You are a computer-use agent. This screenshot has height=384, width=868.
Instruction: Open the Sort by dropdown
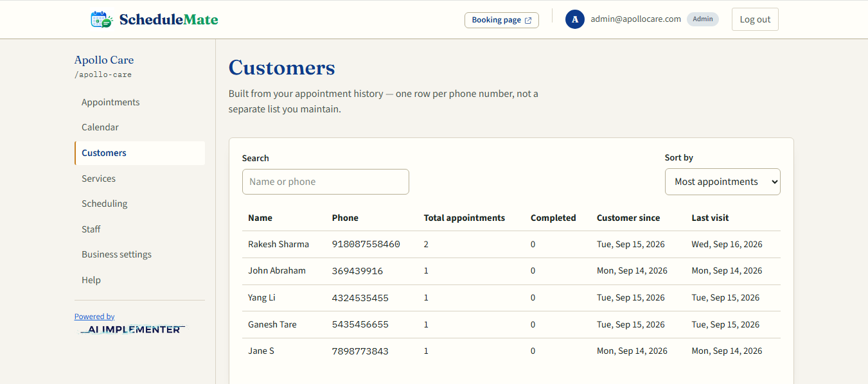pos(723,182)
